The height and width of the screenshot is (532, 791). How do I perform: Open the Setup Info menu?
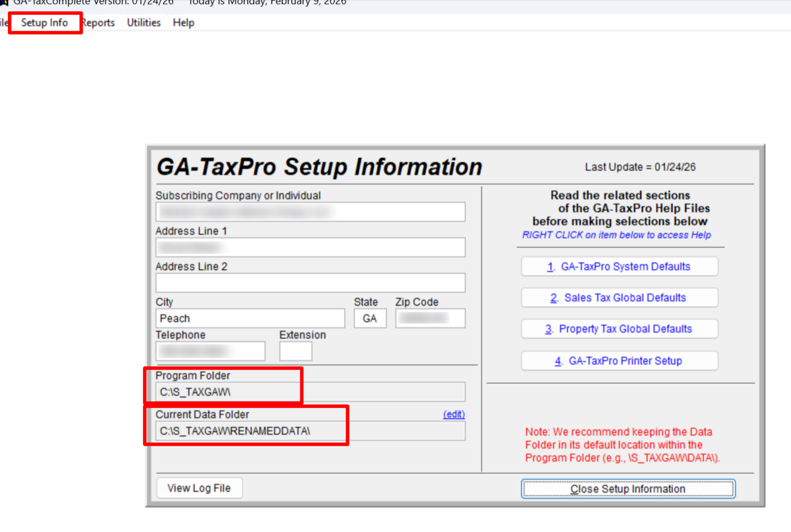tap(44, 23)
